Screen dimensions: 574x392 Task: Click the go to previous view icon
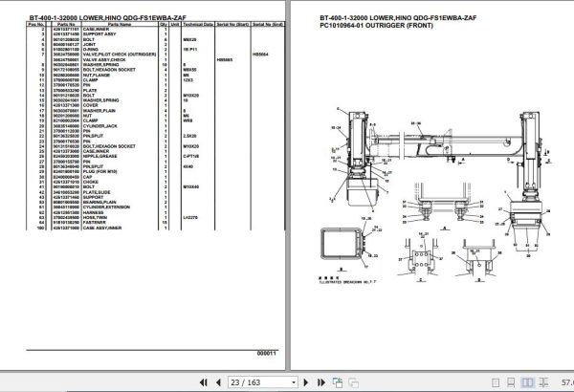coord(338,382)
